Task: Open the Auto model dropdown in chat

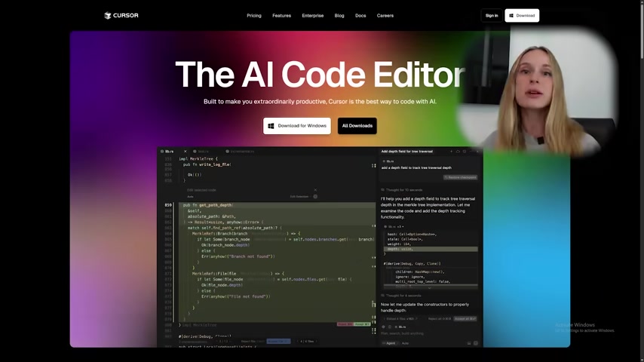Action: coord(406,343)
